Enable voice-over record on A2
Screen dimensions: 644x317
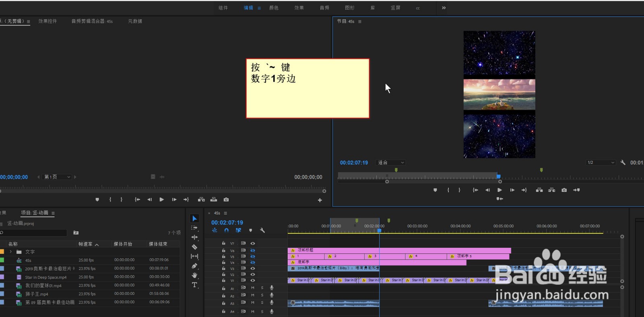pos(272,295)
